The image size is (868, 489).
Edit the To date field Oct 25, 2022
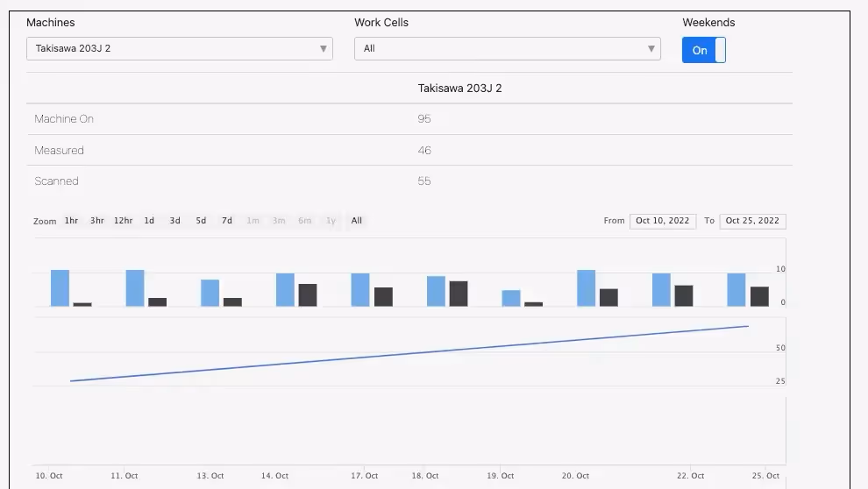point(752,221)
